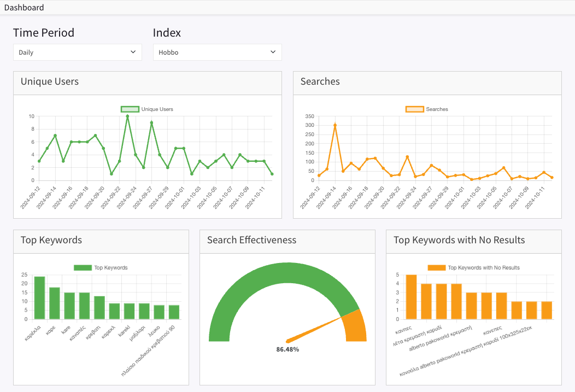Viewport: 575px width, 392px height.
Task: Click the tallest orange bar with value 5
Action: (x=412, y=297)
